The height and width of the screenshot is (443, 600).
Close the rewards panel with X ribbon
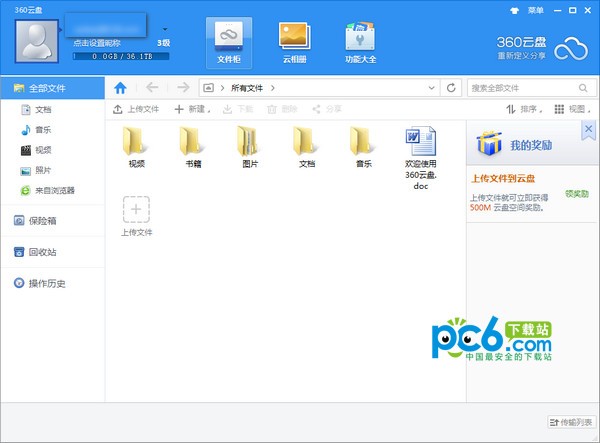tap(589, 130)
